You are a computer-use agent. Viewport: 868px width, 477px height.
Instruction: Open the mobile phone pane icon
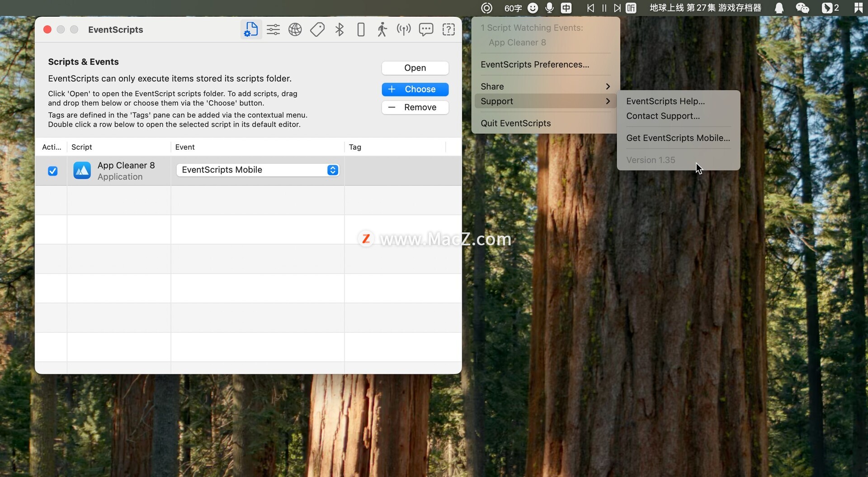[361, 29]
